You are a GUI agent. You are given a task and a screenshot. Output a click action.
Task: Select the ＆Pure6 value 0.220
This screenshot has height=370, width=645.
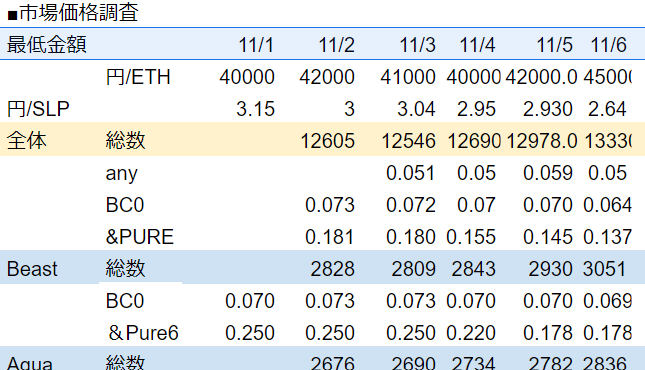[x=471, y=333]
